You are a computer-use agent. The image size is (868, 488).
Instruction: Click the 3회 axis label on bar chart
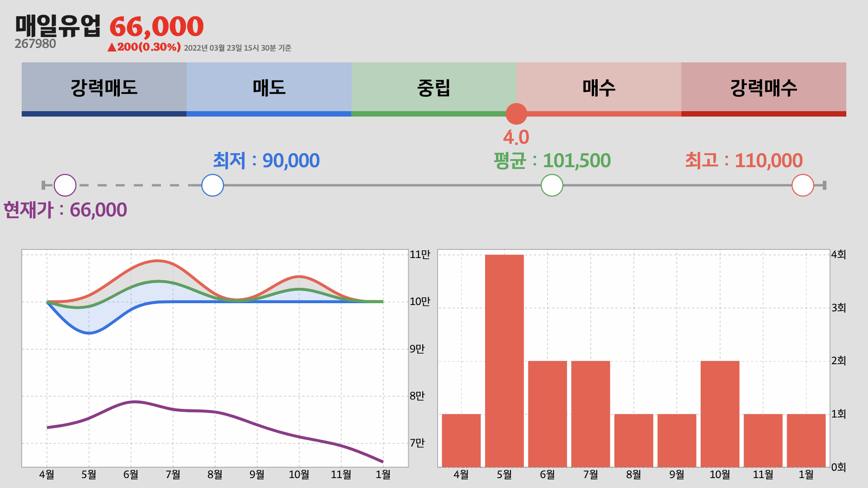(839, 308)
